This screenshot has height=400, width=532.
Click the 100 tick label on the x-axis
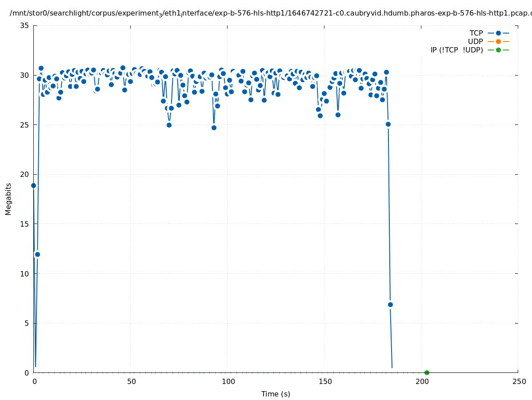[228, 381]
